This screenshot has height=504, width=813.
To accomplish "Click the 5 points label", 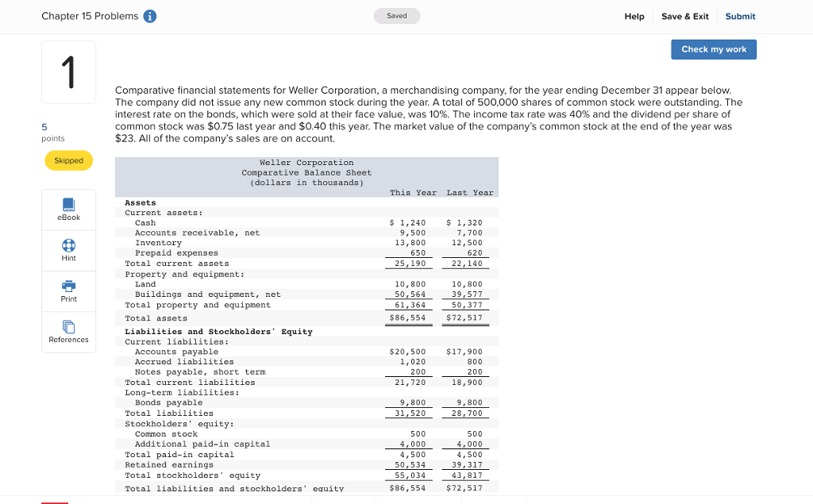I will (53, 133).
